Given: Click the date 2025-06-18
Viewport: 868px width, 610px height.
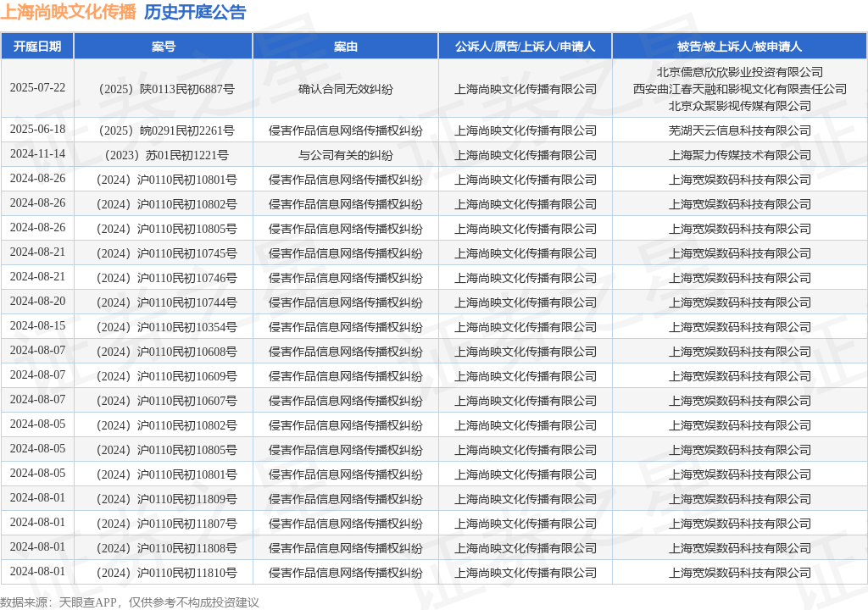Looking at the screenshot, I should click(37, 129).
